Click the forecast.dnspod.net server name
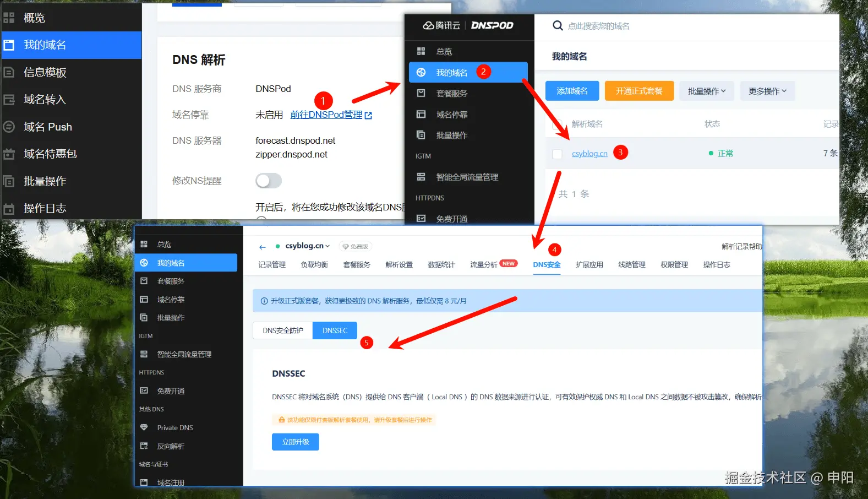 295,140
